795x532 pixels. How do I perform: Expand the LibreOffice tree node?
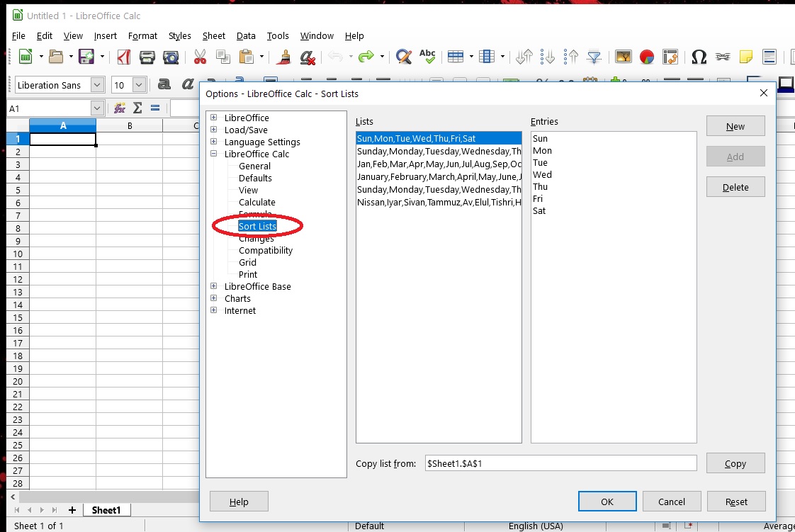click(x=214, y=118)
